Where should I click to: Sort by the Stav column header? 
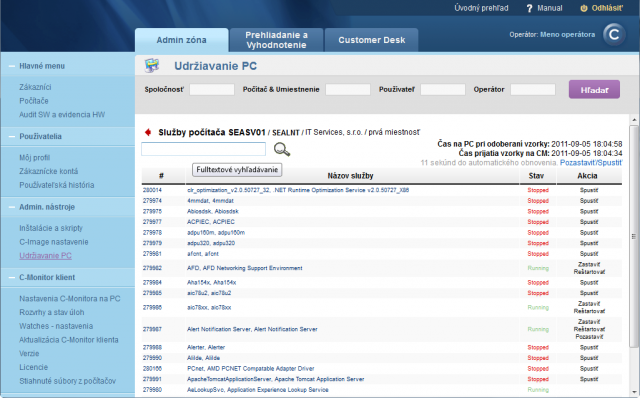[x=536, y=176]
